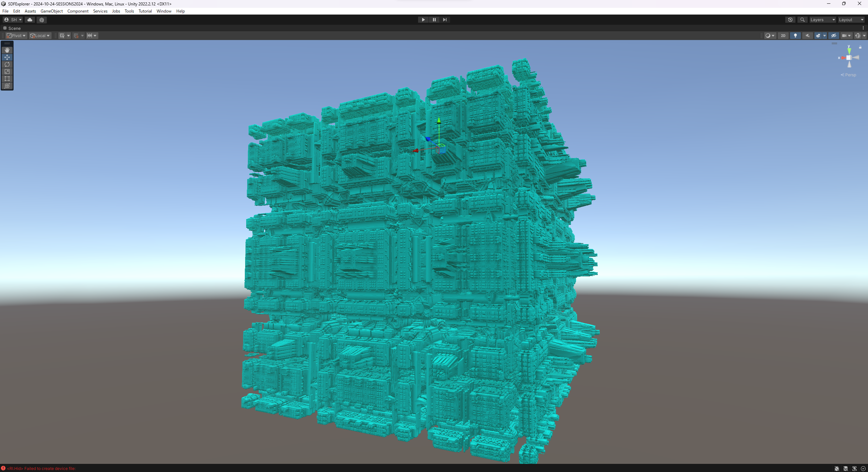Image resolution: width=868 pixels, height=472 pixels.
Task: Click the green Y axis gizmo cone
Action: 849,51
